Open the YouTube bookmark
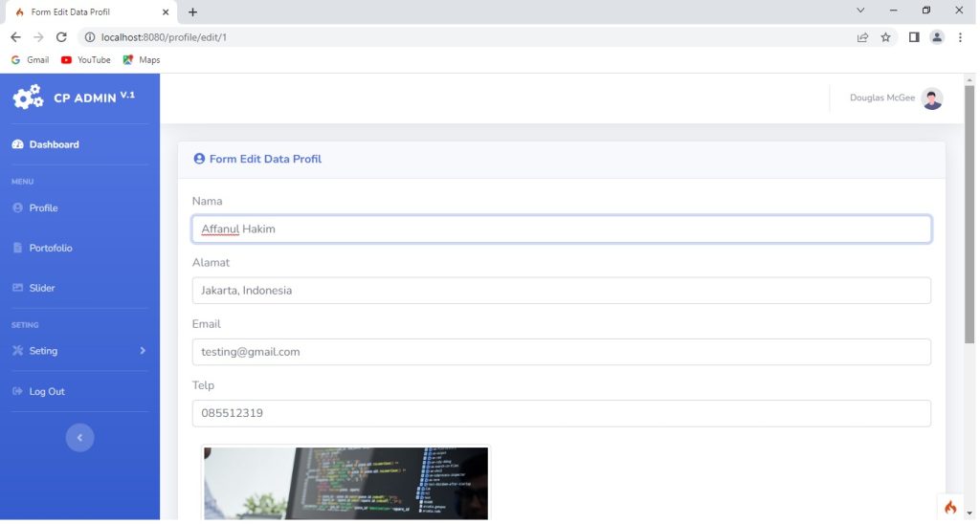 click(x=85, y=59)
